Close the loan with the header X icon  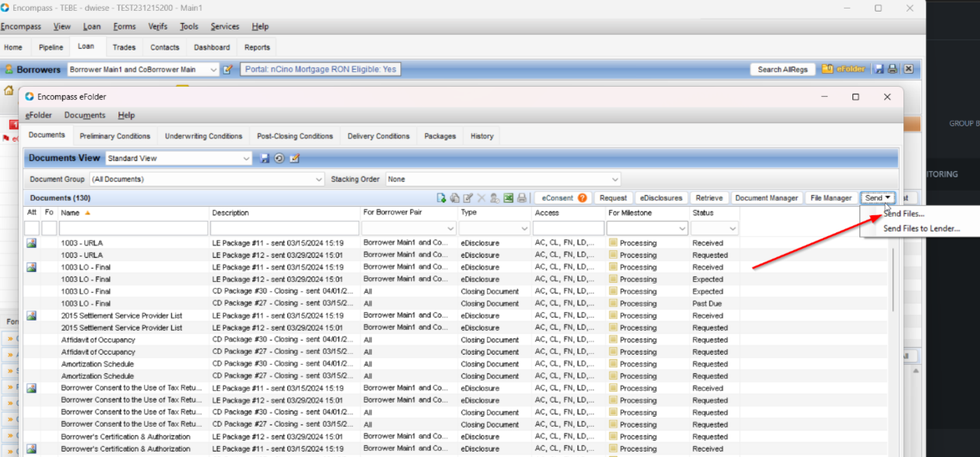908,69
